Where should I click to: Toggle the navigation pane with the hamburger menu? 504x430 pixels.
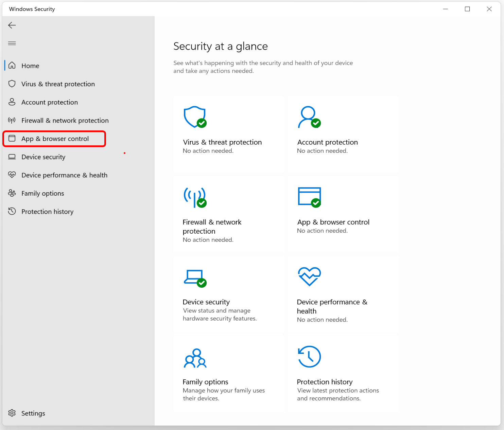[x=12, y=43]
